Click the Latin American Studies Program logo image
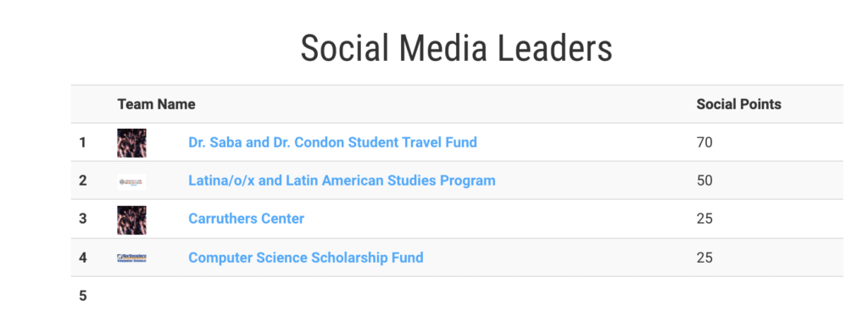The height and width of the screenshot is (316, 868). 131,181
